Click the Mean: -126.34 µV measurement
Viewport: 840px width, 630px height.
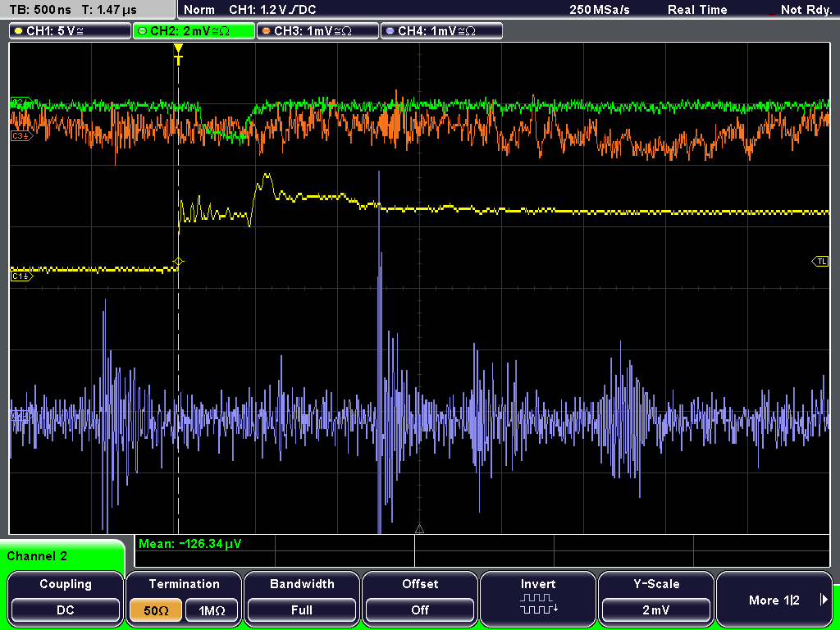(190, 544)
